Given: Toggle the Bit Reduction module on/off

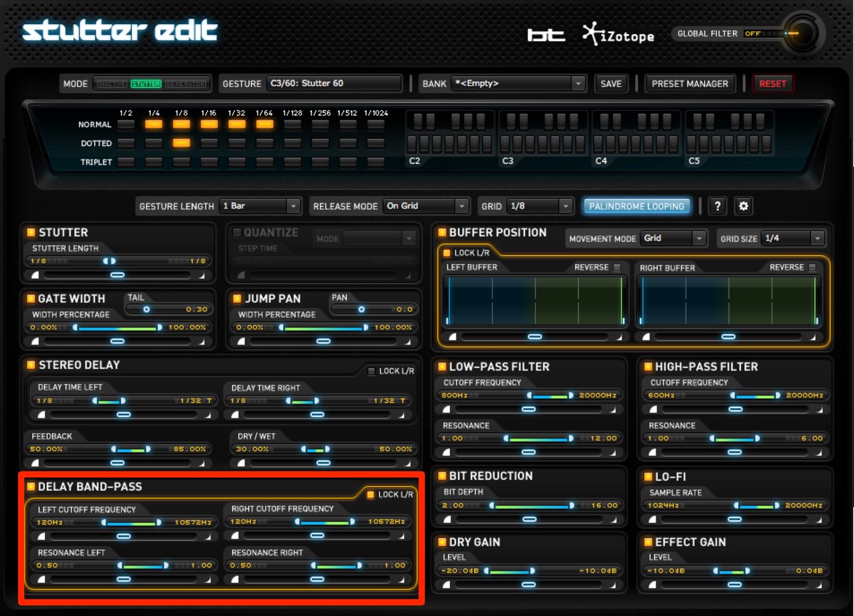Looking at the screenshot, I should (x=442, y=476).
